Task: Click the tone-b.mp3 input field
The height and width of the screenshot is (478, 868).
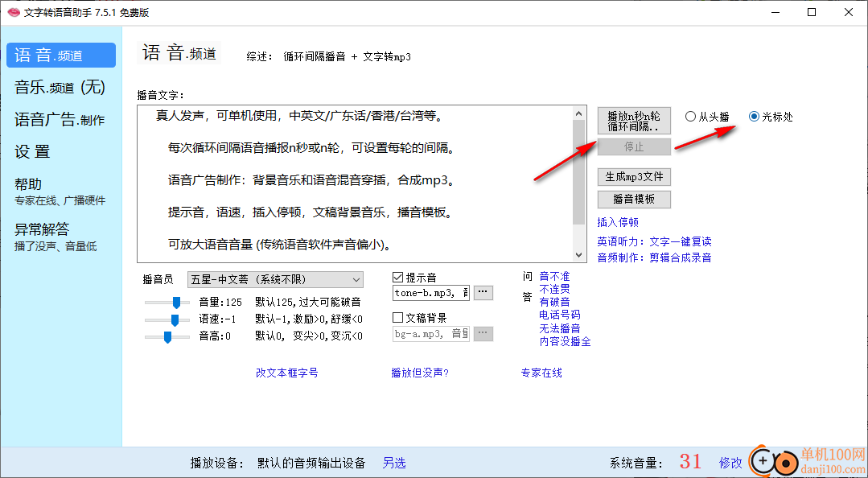Action: [431, 292]
